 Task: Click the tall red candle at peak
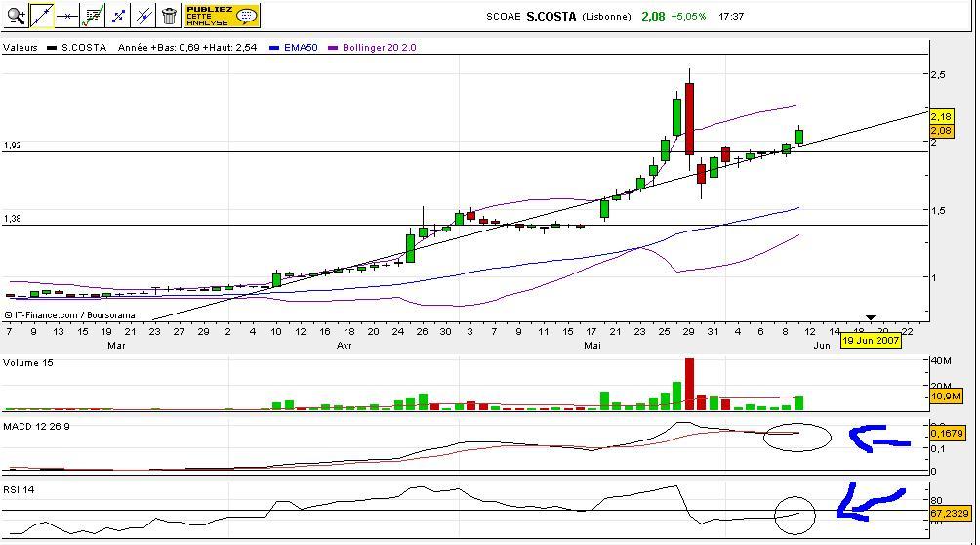pos(689,119)
